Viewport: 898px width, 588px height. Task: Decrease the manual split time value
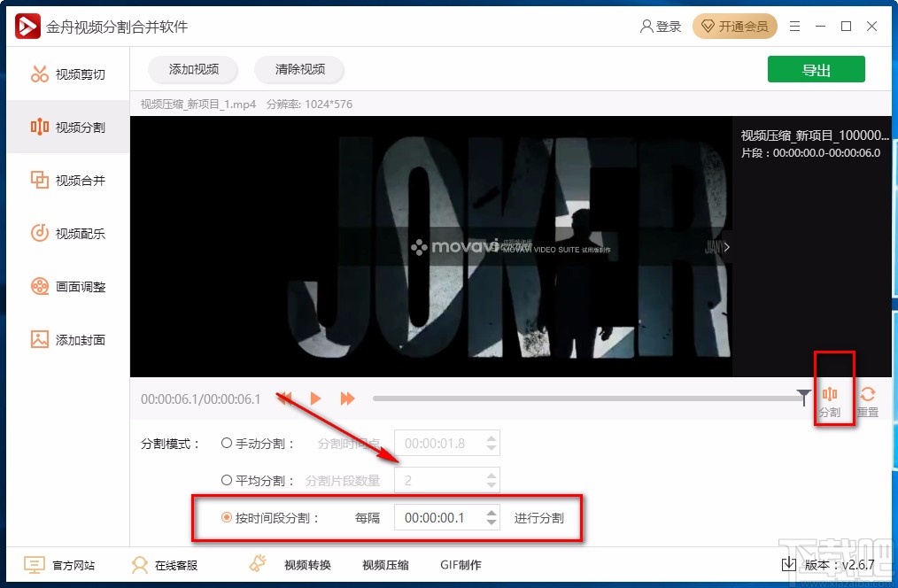point(492,448)
